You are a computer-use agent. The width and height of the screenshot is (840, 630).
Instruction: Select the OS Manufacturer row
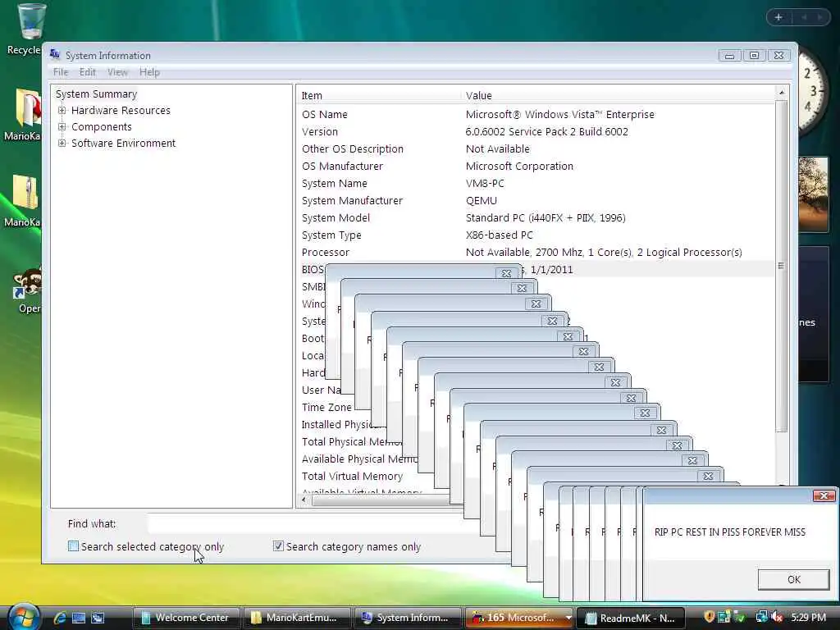click(x=536, y=166)
